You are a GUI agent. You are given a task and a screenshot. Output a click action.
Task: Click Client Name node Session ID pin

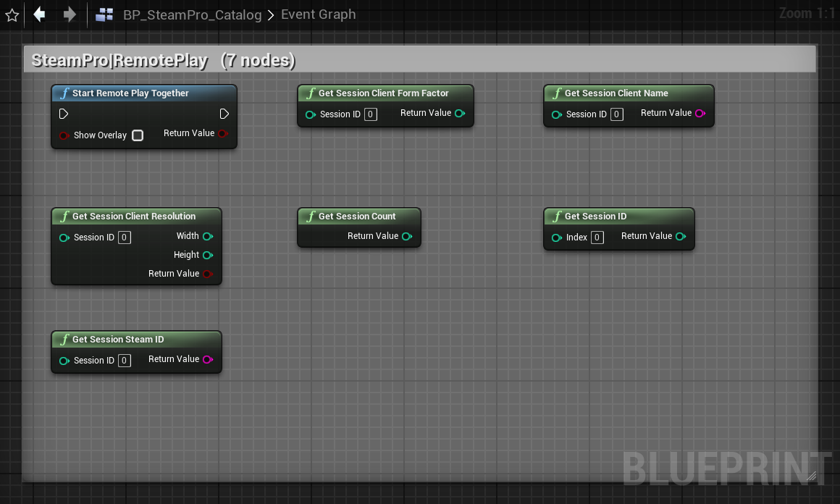pos(557,114)
